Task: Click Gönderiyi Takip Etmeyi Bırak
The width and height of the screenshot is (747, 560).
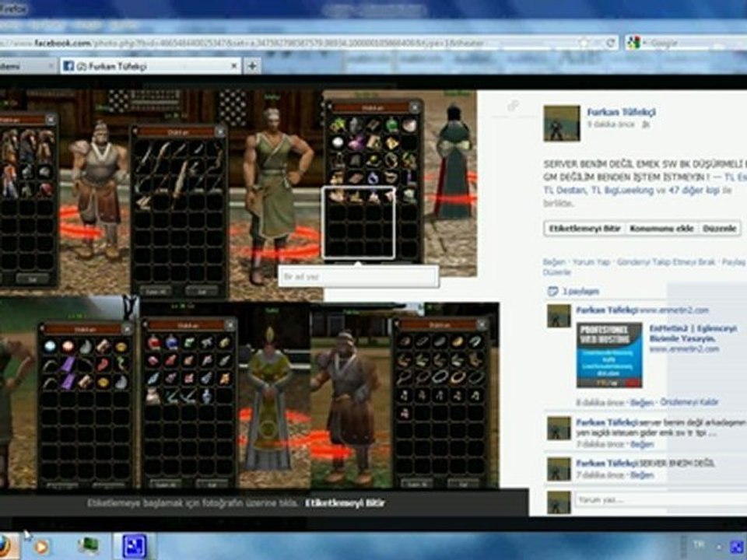Action: (x=666, y=262)
